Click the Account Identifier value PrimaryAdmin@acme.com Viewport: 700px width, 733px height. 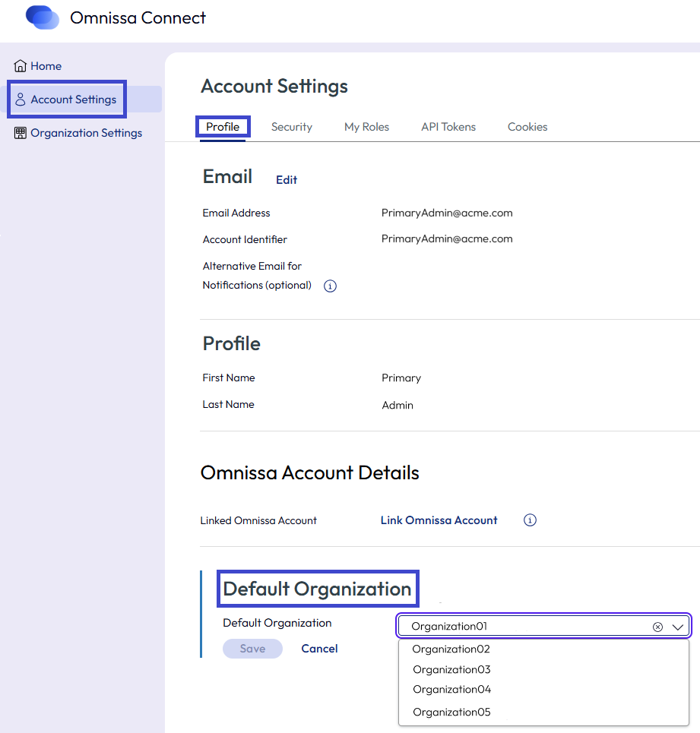click(447, 239)
